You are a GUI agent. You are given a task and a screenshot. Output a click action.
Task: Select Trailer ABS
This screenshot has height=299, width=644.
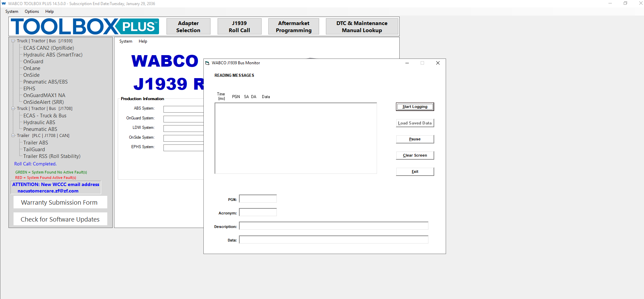pyautogui.click(x=36, y=143)
